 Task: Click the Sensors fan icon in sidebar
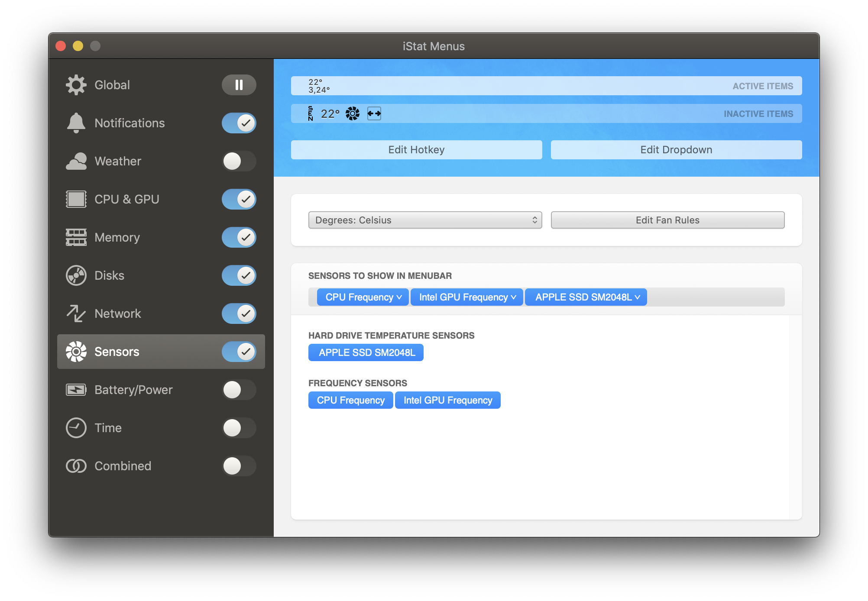(76, 352)
